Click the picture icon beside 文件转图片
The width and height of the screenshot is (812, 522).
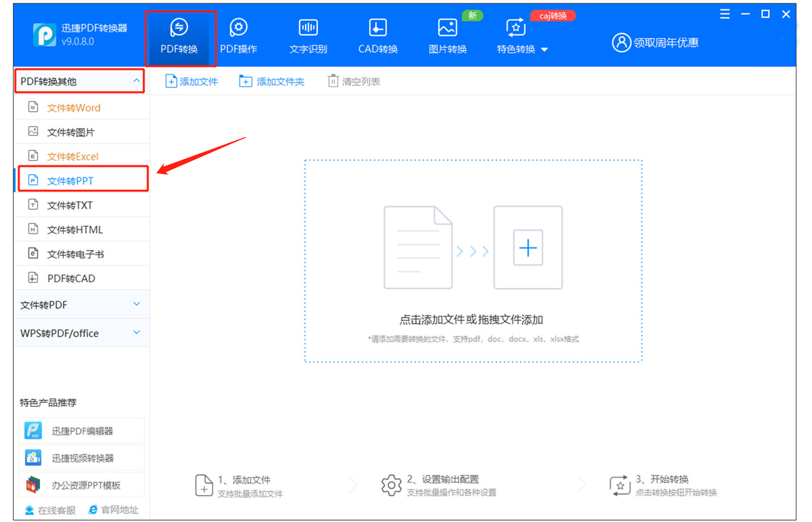pyautogui.click(x=32, y=131)
